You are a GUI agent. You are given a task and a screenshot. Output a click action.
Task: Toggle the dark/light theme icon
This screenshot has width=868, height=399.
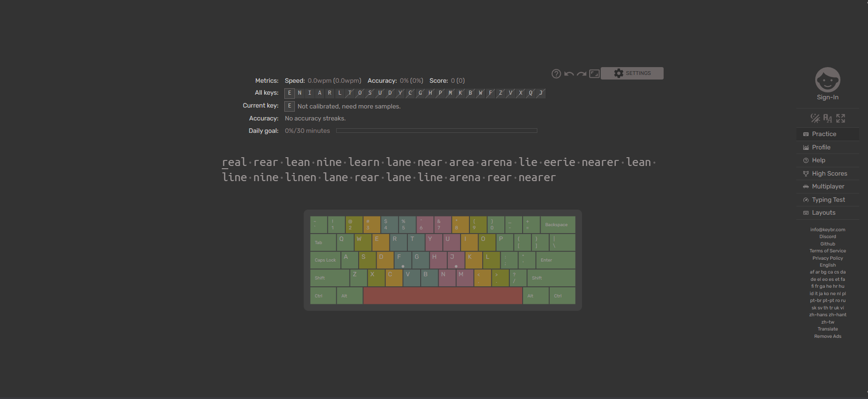tap(815, 118)
